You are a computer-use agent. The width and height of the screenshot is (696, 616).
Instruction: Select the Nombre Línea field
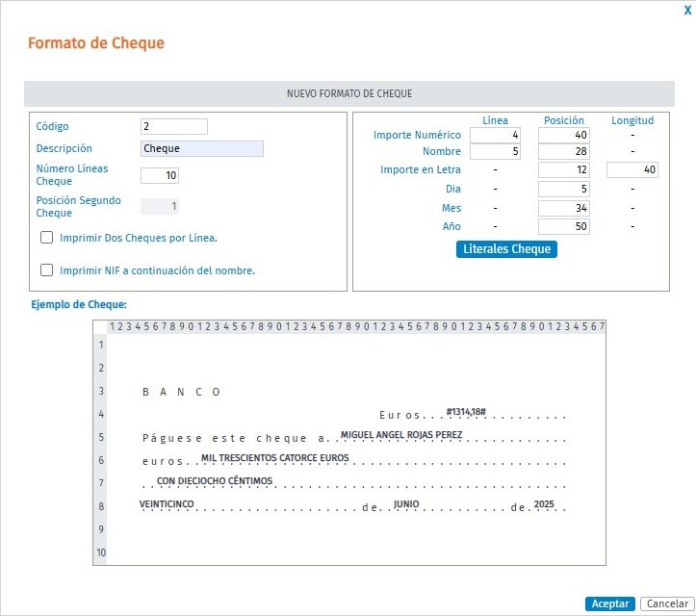[x=496, y=151]
